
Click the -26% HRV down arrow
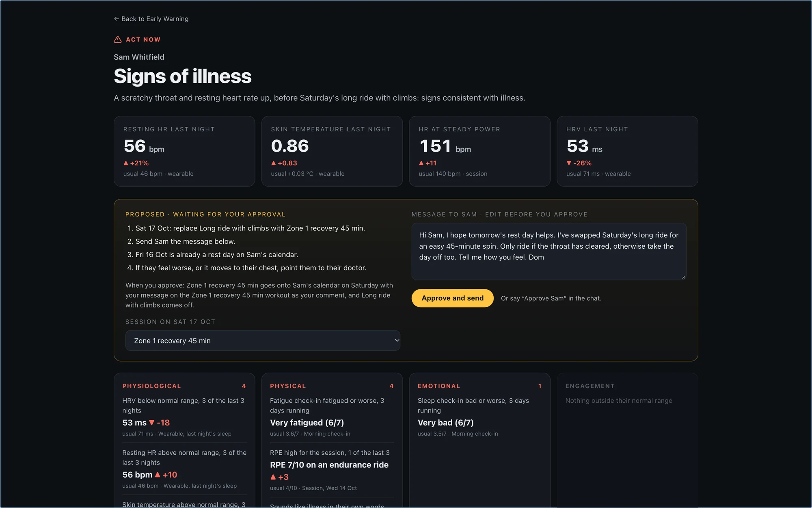pos(569,163)
